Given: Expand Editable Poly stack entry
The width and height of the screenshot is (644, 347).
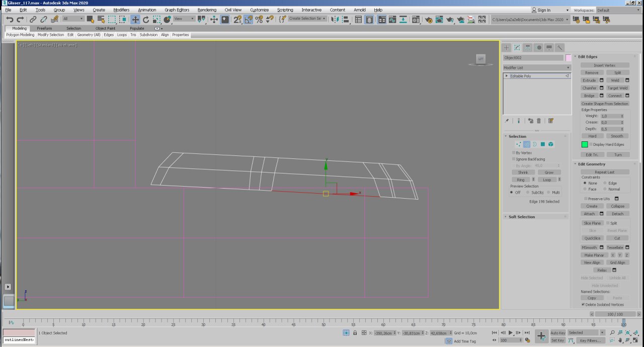Looking at the screenshot, I should click(507, 76).
